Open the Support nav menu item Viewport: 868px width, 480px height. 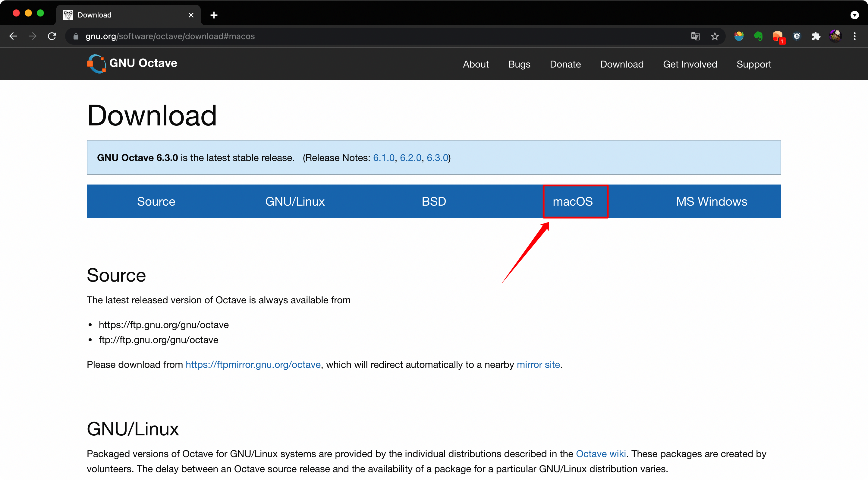(x=753, y=64)
